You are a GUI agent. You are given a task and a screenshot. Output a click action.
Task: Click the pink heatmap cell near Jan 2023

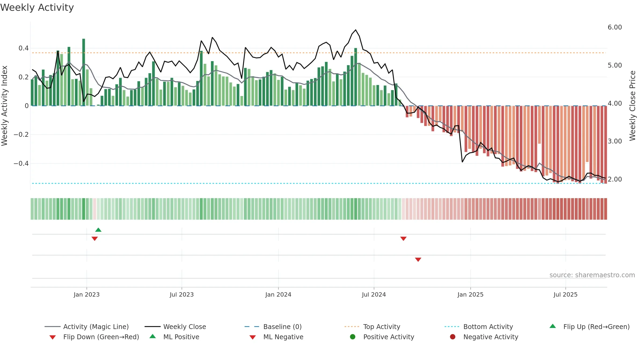[94, 209]
